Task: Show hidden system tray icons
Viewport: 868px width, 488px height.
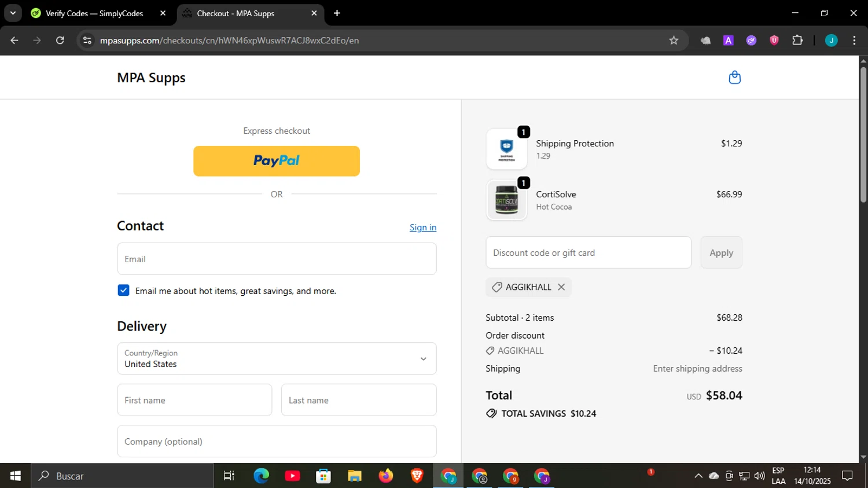Action: click(698, 476)
